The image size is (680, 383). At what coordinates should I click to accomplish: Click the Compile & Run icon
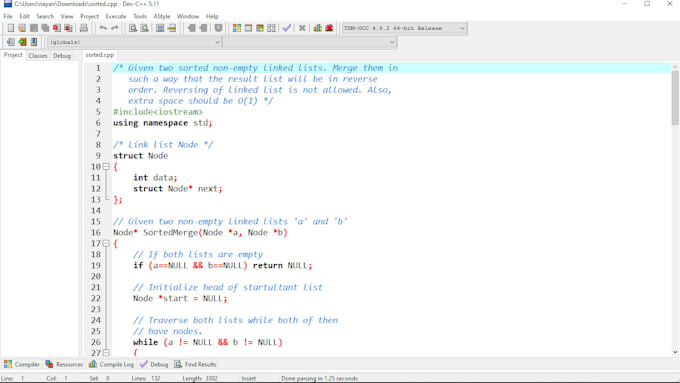[x=260, y=28]
